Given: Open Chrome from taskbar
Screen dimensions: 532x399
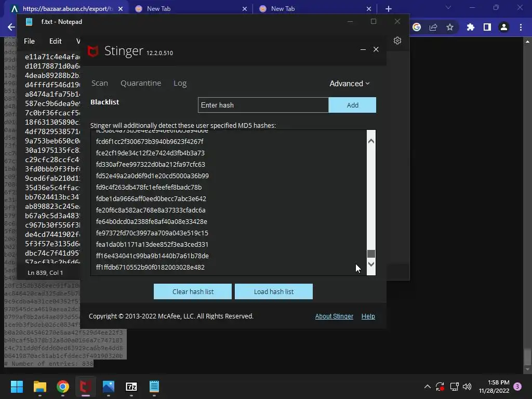Looking at the screenshot, I should [x=63, y=387].
